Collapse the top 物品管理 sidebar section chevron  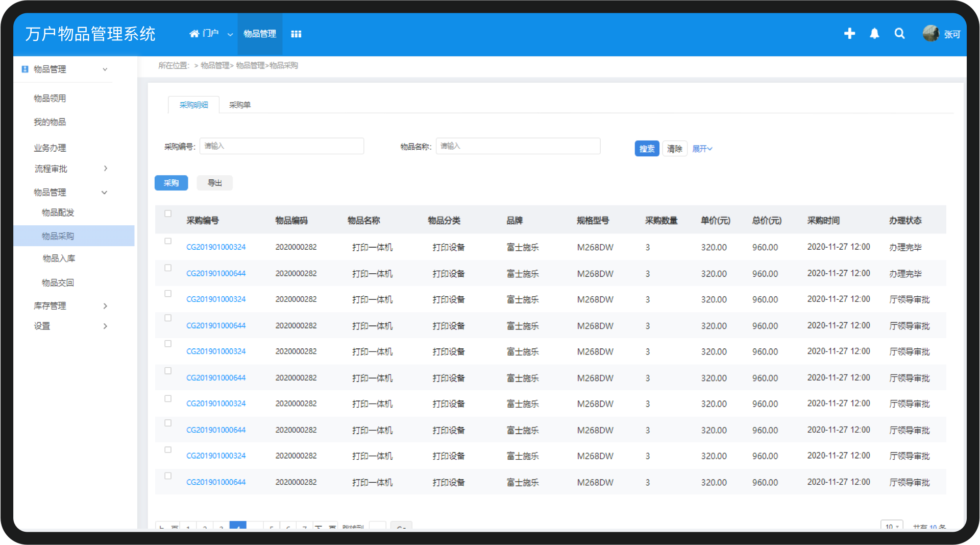coord(105,69)
